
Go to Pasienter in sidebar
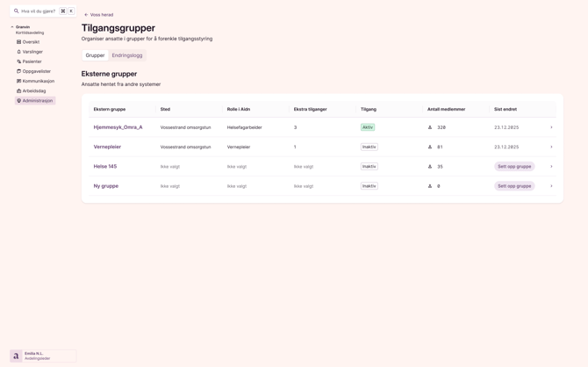coord(32,61)
